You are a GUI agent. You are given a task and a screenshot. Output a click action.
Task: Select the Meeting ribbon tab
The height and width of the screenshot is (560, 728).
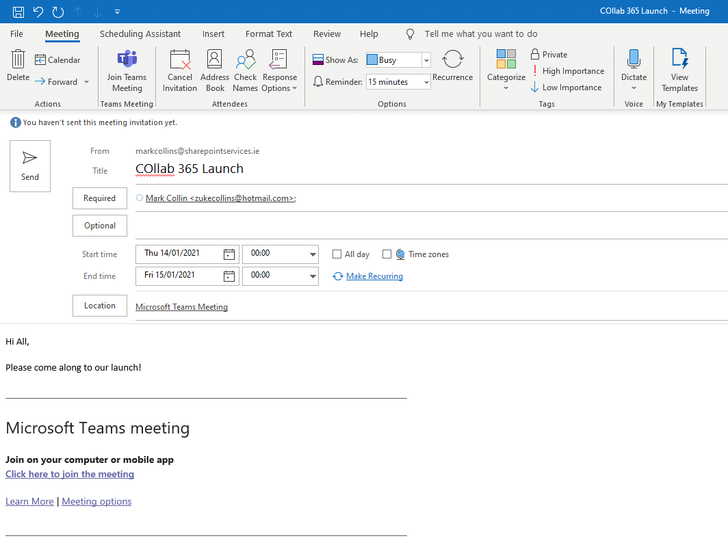coord(62,34)
